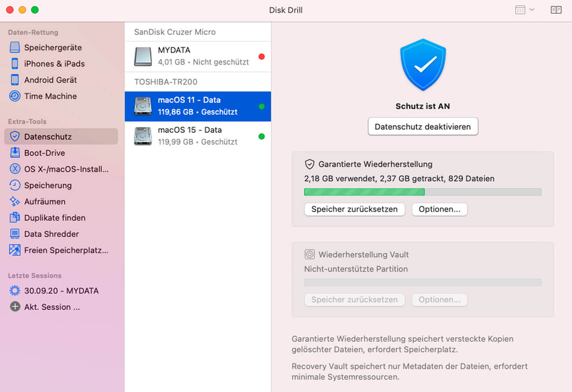Image resolution: width=572 pixels, height=392 pixels.
Task: Click the TOSHIBA-TR200 device header
Action: pos(166,82)
